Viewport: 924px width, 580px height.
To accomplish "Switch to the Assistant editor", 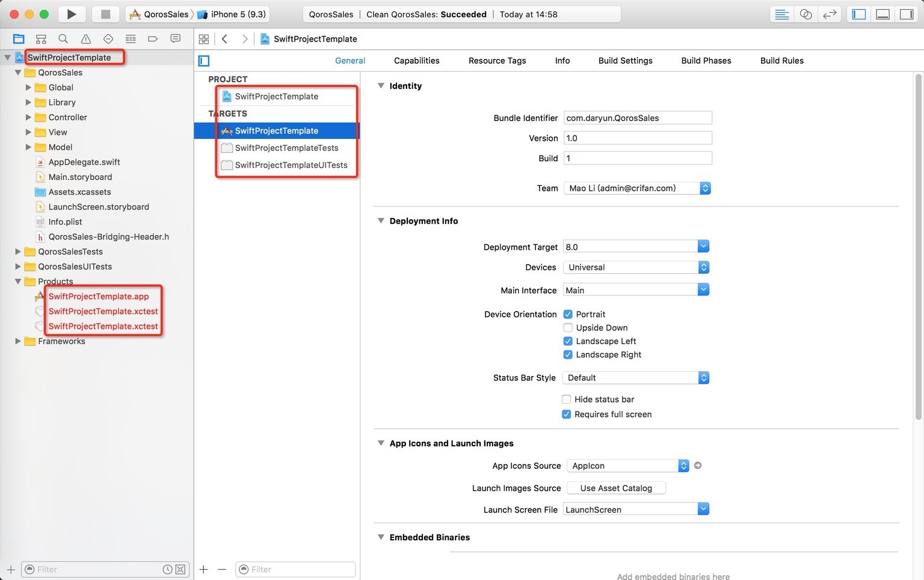I will (x=805, y=14).
